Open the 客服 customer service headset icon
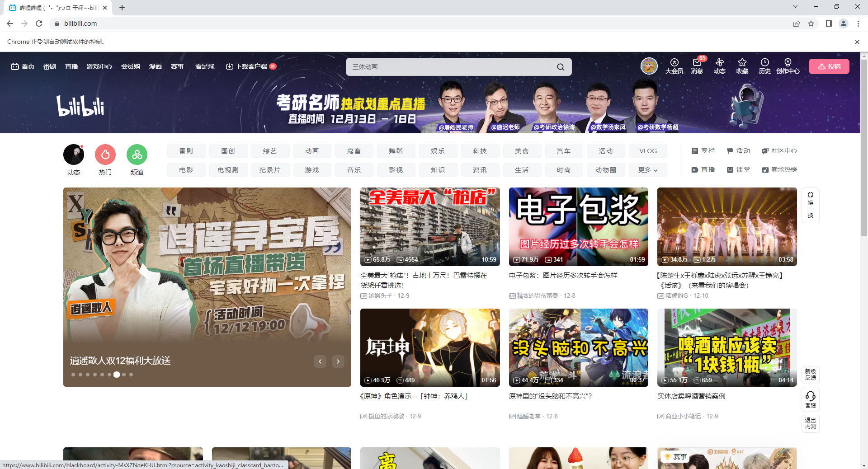This screenshot has height=469, width=868. (x=811, y=399)
